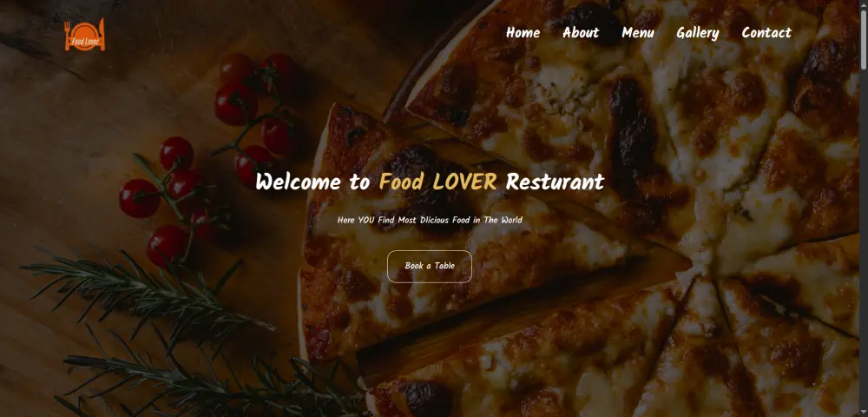Click the Book a Table button
The height and width of the screenshot is (417, 868).
tap(430, 267)
